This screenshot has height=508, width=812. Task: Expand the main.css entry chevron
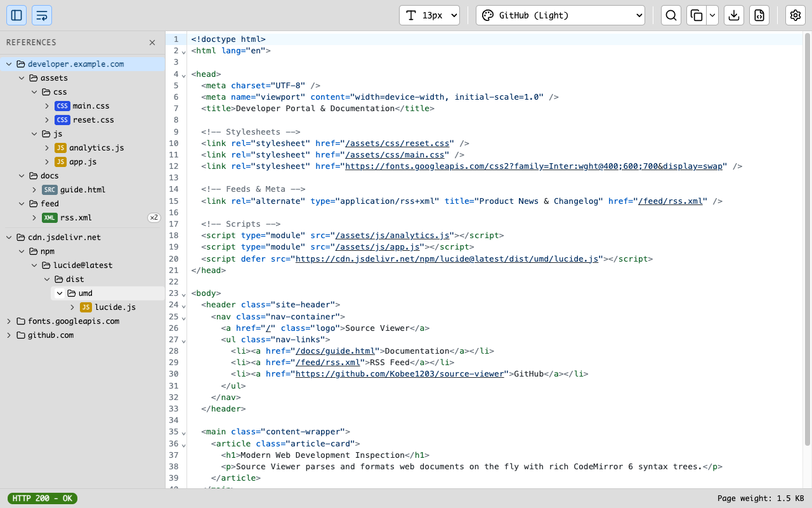click(47, 106)
